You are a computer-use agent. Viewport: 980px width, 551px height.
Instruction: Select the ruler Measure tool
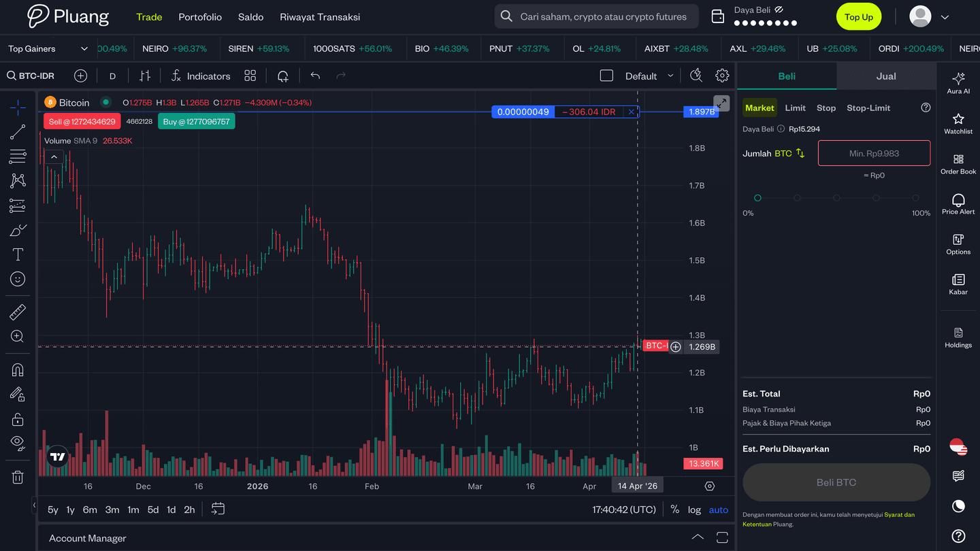pos(18,312)
